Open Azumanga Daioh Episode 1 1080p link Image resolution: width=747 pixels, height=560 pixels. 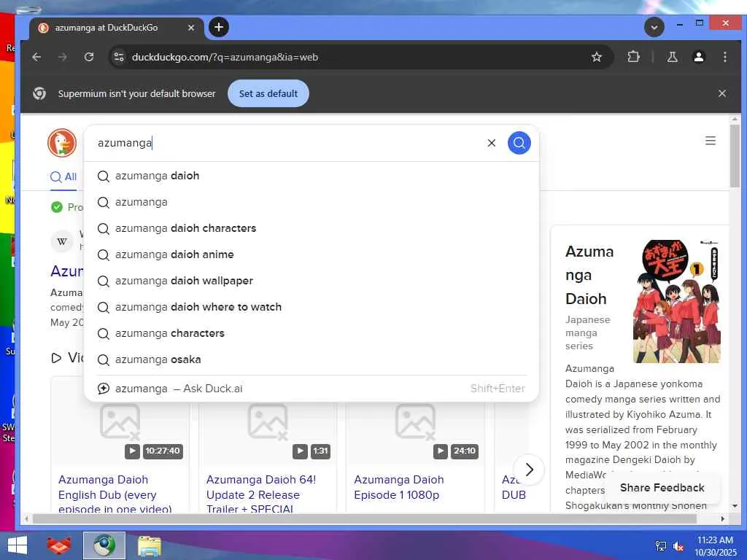coord(399,487)
